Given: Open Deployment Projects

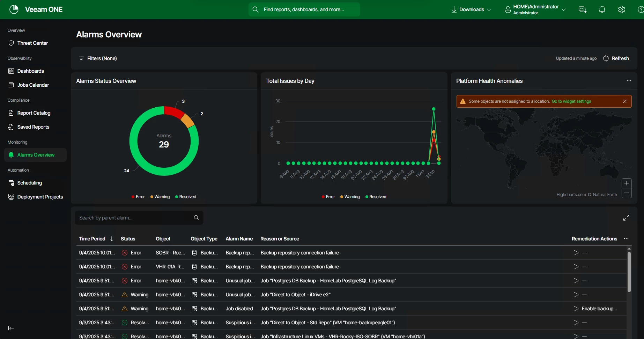Looking at the screenshot, I should click(x=40, y=197).
